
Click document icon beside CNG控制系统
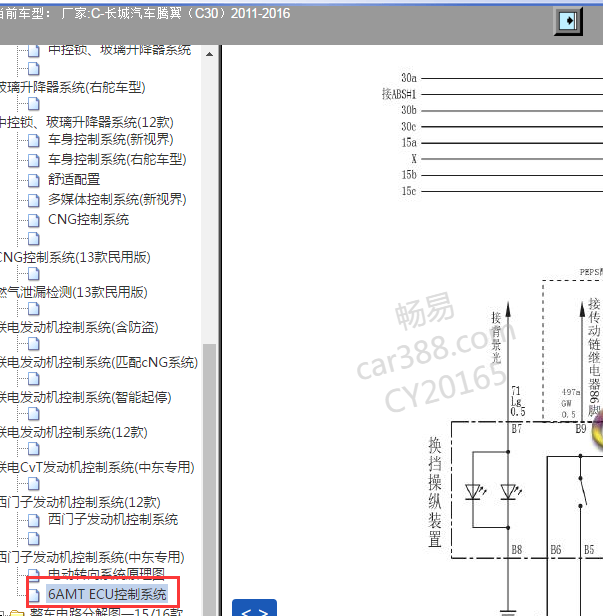click(x=34, y=220)
